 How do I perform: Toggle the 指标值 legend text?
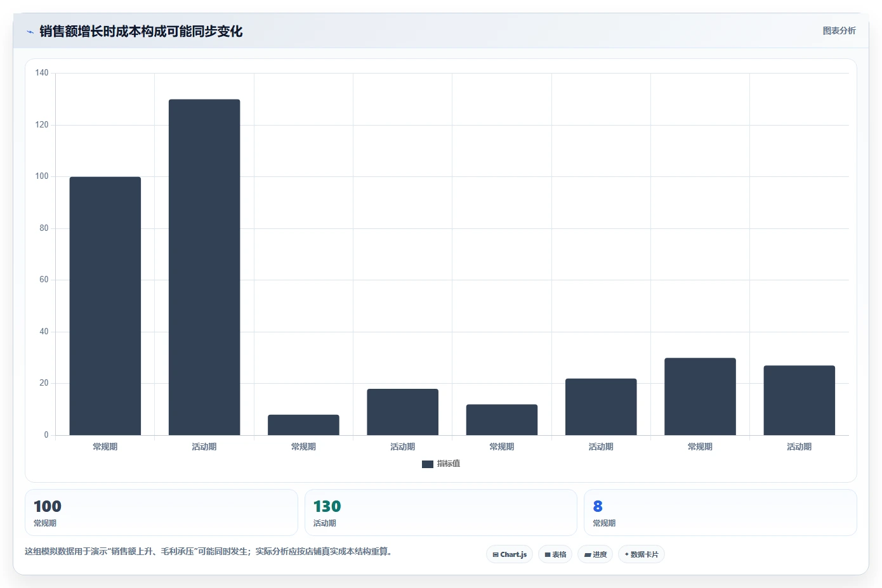point(449,464)
